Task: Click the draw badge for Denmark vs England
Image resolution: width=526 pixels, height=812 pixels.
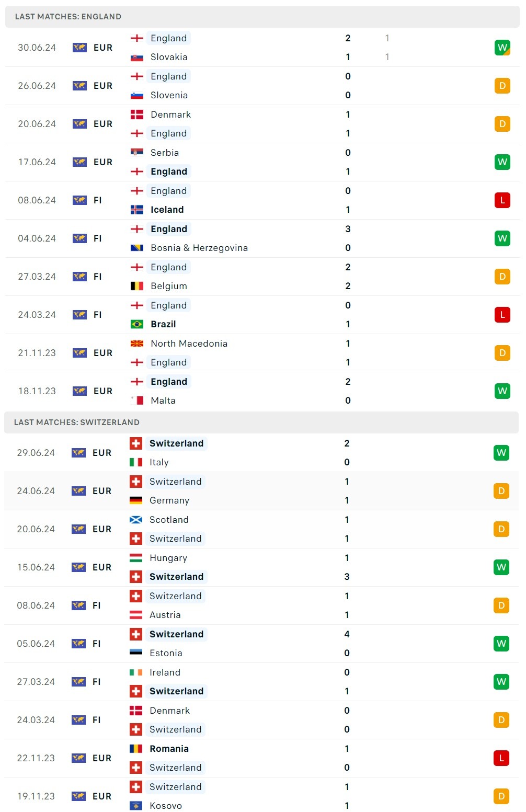Action: point(502,124)
